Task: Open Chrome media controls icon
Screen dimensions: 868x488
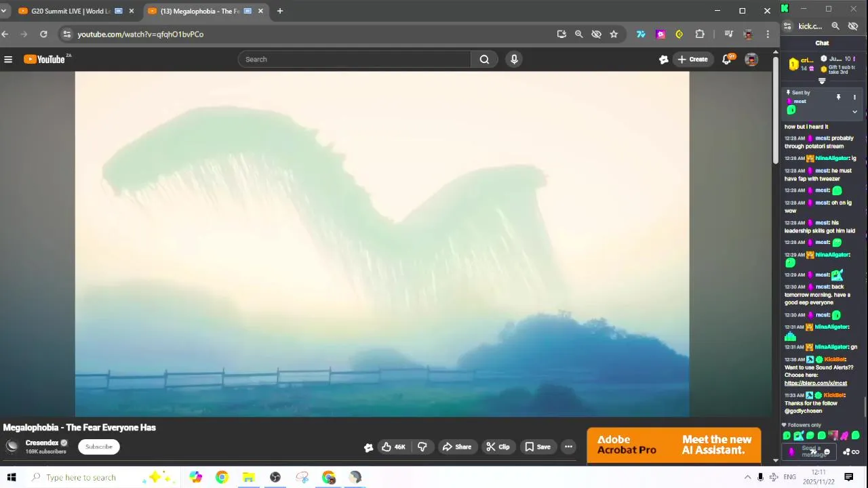Action: pyautogui.click(x=728, y=34)
